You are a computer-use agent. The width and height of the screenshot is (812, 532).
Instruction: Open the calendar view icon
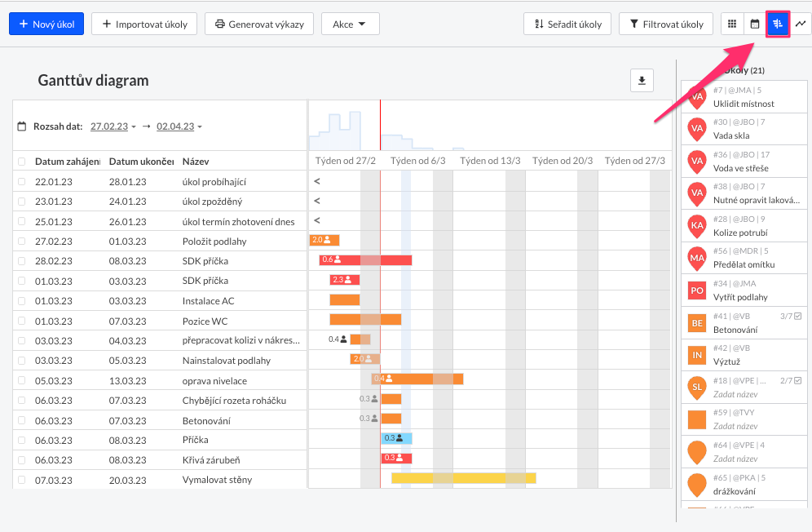[755, 24]
